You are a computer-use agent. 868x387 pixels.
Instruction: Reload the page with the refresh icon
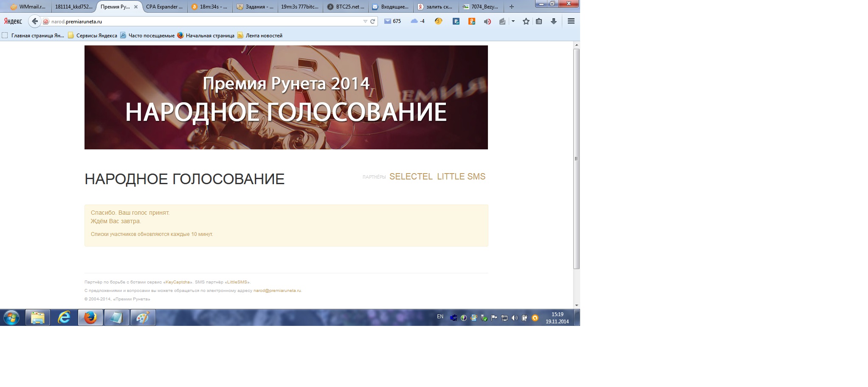(372, 21)
